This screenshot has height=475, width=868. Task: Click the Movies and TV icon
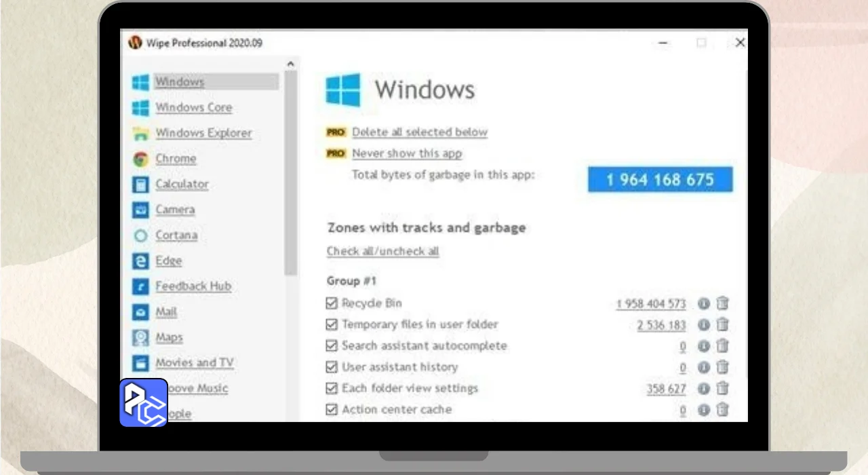(x=140, y=363)
